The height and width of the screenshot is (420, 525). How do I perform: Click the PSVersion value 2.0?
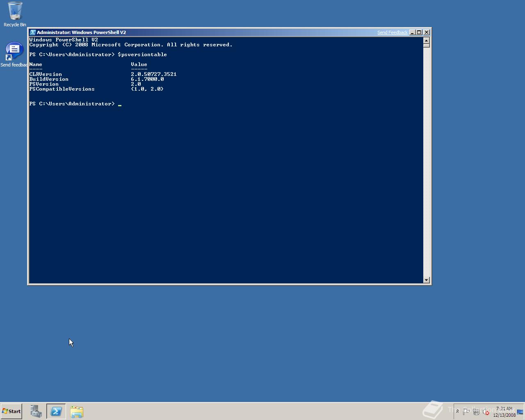pos(136,84)
